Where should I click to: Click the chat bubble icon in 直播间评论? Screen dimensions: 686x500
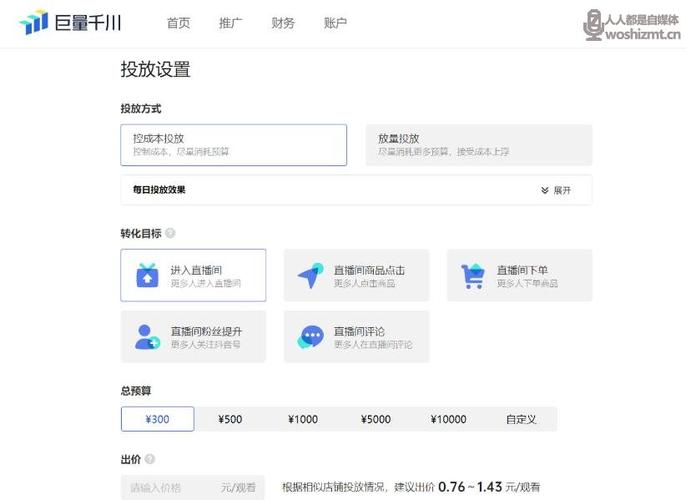tap(311, 337)
